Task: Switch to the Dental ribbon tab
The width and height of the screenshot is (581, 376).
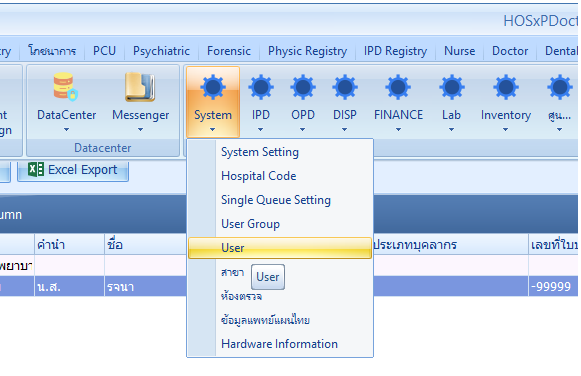Action: click(x=560, y=51)
